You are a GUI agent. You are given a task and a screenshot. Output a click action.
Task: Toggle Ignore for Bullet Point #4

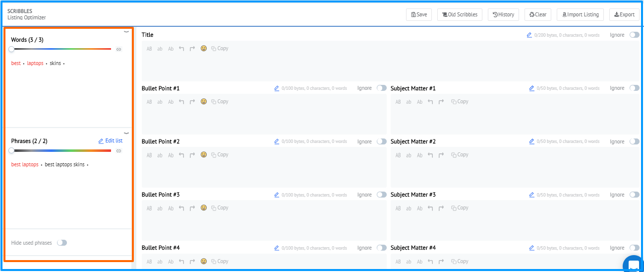click(x=382, y=248)
